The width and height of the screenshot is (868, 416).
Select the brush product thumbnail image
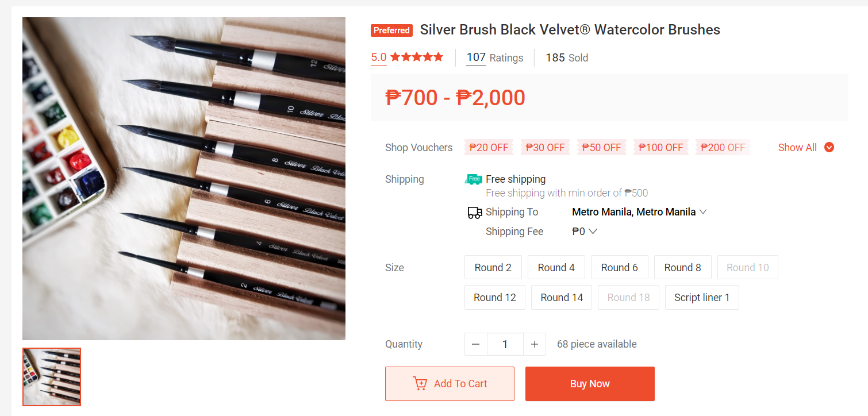coord(52,377)
